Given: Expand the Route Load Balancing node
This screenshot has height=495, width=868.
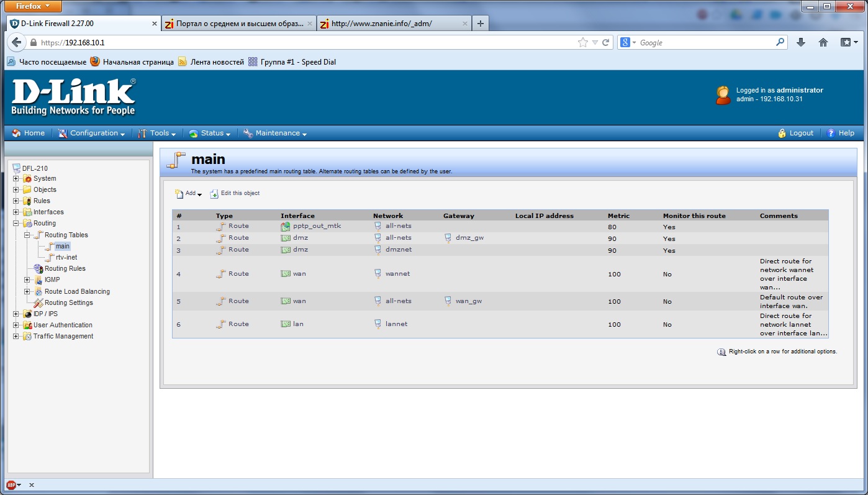Looking at the screenshot, I should tap(27, 291).
